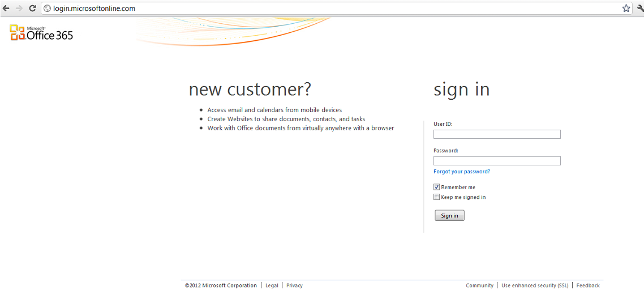Visit the Community footer link

pyautogui.click(x=479, y=286)
